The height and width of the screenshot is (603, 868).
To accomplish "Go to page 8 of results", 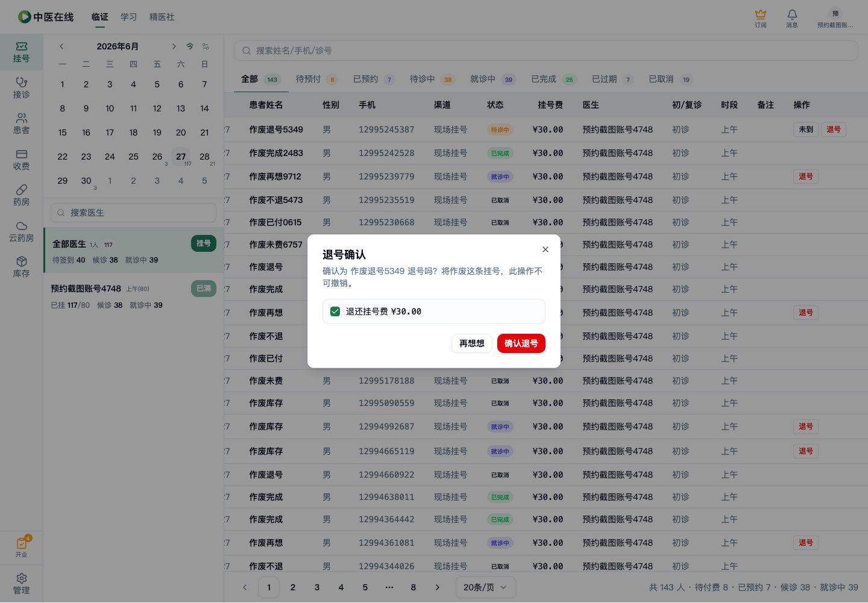I will 414,587.
